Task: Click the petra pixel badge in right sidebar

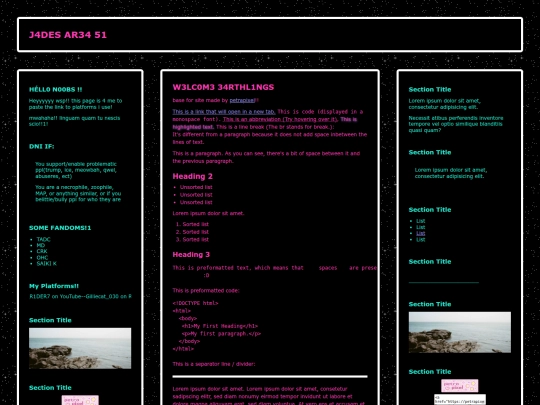Action: [x=459, y=386]
